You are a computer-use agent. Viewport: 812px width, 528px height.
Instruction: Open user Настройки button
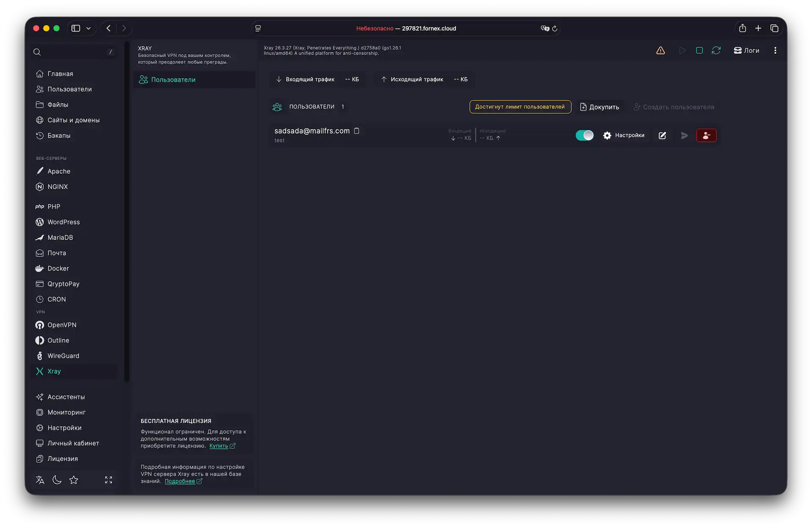click(624, 135)
